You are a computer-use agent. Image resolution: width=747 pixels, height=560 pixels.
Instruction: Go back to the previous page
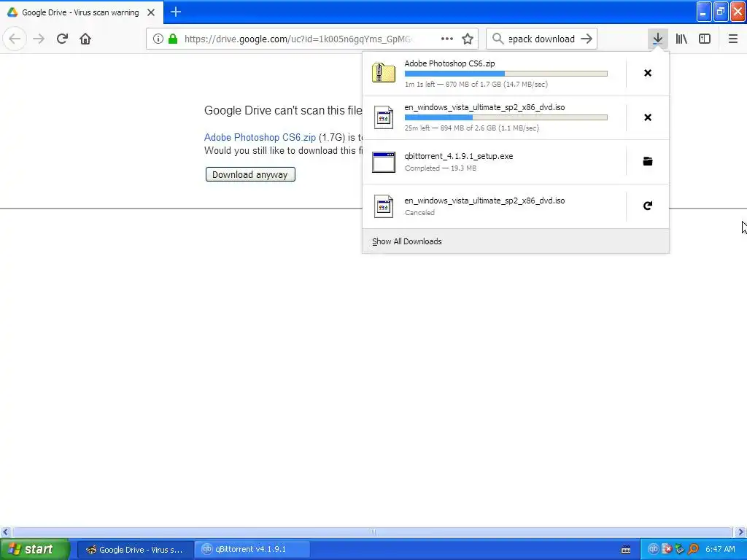[x=15, y=39]
